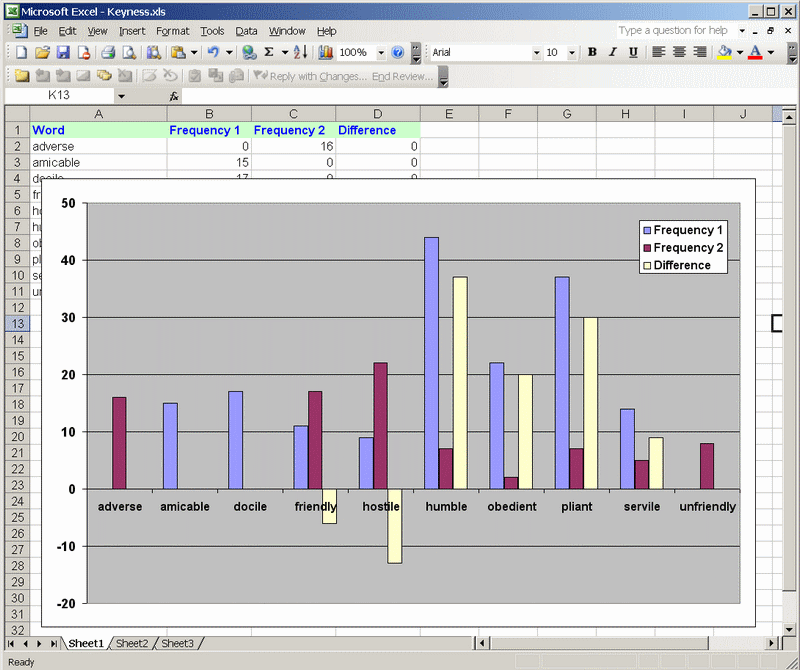Click the Sort Ascending icon
800x670 pixels.
(x=300, y=52)
